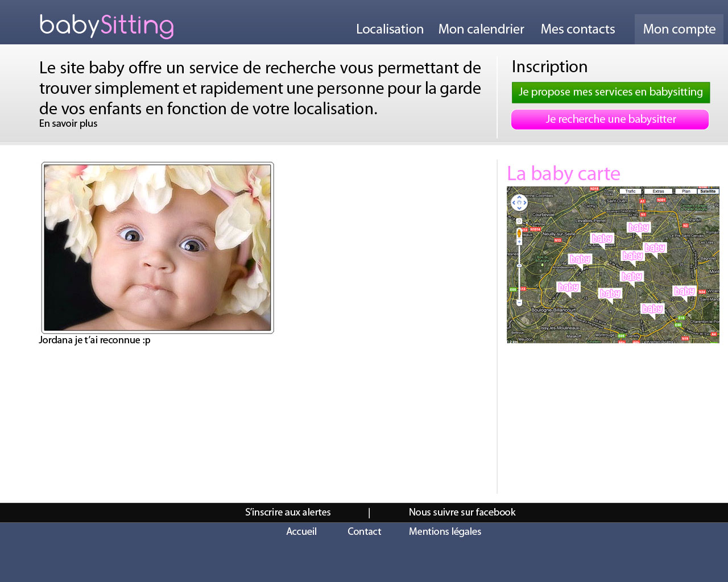Image resolution: width=728 pixels, height=582 pixels.
Task: Open the map Extras options
Action: point(658,192)
